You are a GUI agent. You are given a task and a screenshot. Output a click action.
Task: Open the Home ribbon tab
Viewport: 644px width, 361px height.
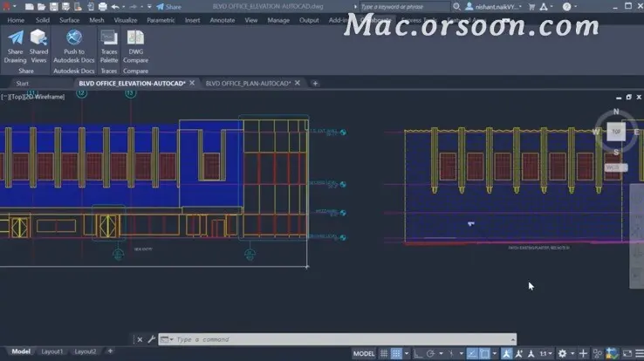click(x=16, y=20)
